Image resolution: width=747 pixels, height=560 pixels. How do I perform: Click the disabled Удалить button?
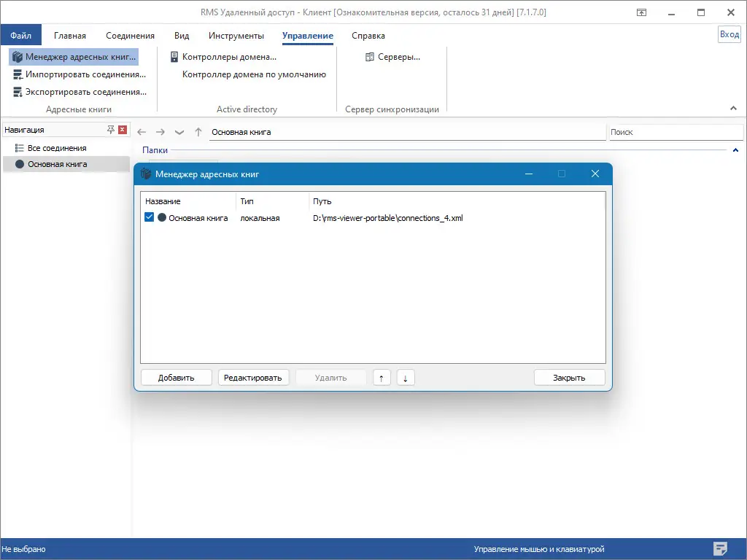(x=330, y=378)
